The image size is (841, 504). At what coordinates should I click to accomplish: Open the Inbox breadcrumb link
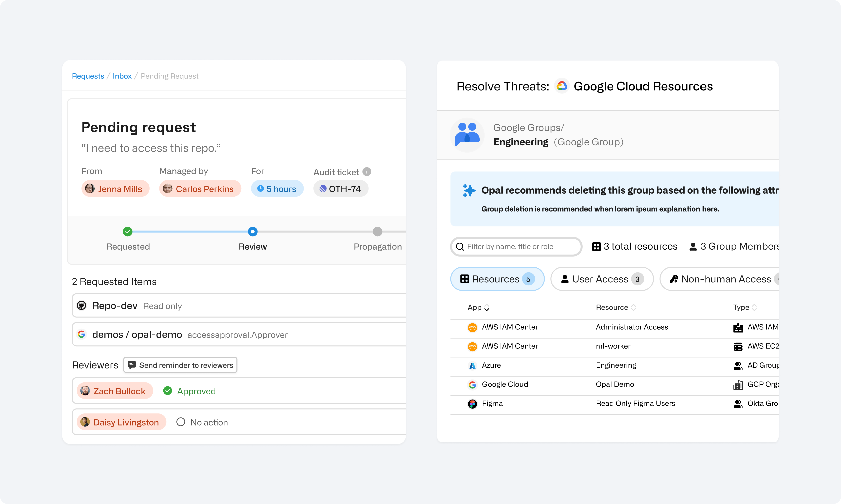tap(122, 76)
